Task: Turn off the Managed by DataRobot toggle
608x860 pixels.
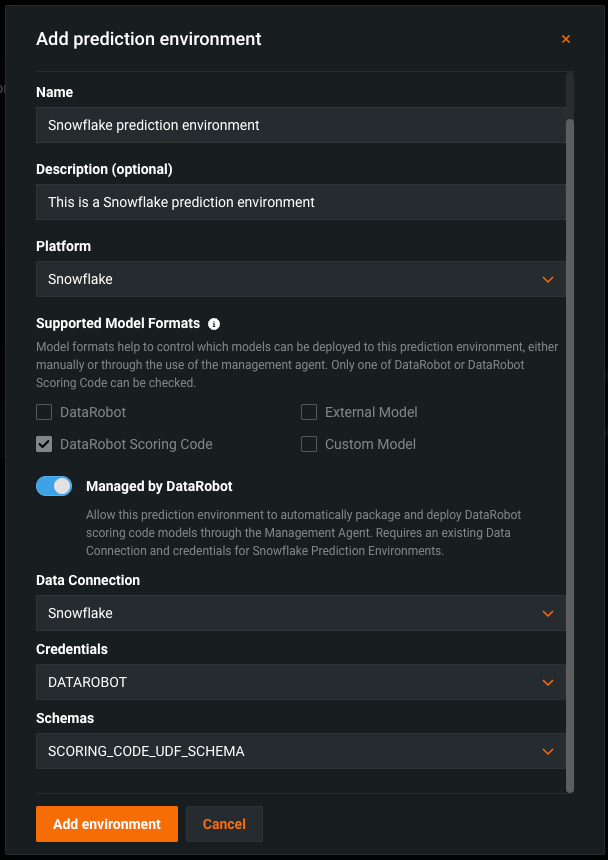Action: click(54, 486)
